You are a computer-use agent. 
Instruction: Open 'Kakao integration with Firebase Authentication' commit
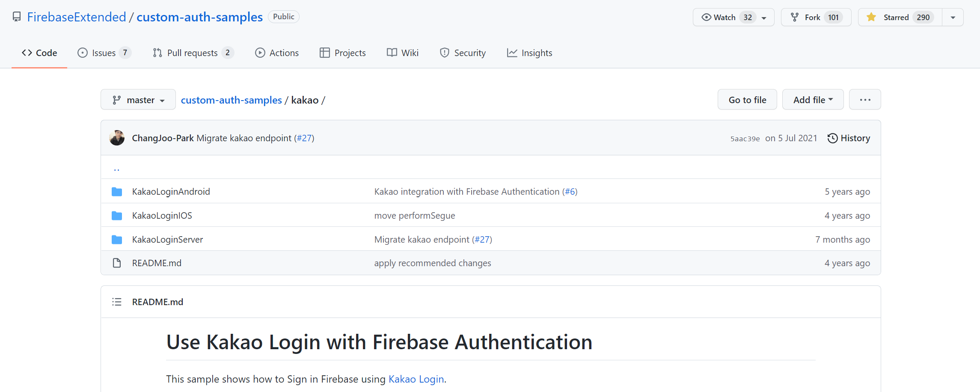467,192
